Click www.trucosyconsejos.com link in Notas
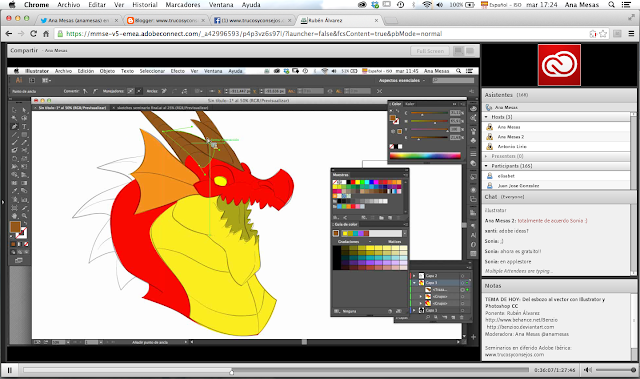Viewport: 640px width, 379px height. tap(514, 355)
